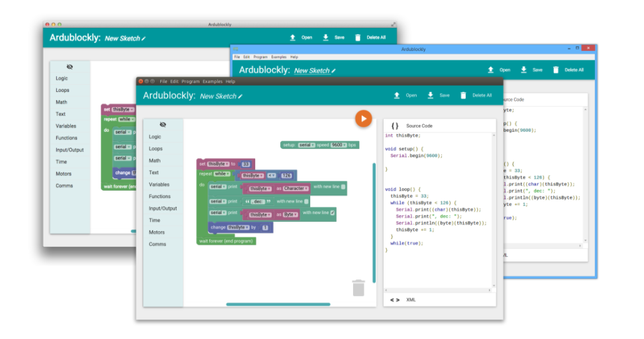Open Examples menu in front window
The image size is (644, 339).
click(212, 81)
